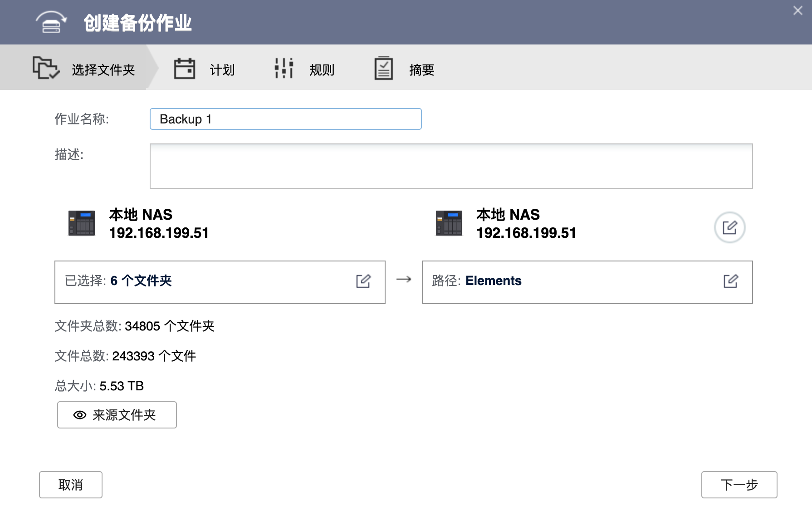Click edit icon beside Elements destination path
The image size is (812, 512).
(730, 281)
